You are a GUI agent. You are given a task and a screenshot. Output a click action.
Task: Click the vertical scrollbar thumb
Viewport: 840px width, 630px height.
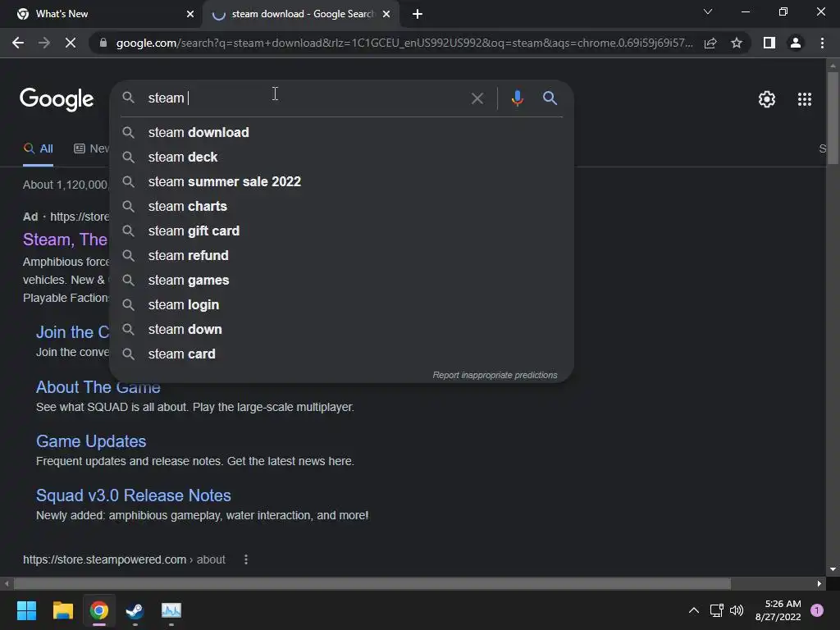pyautogui.click(x=833, y=118)
